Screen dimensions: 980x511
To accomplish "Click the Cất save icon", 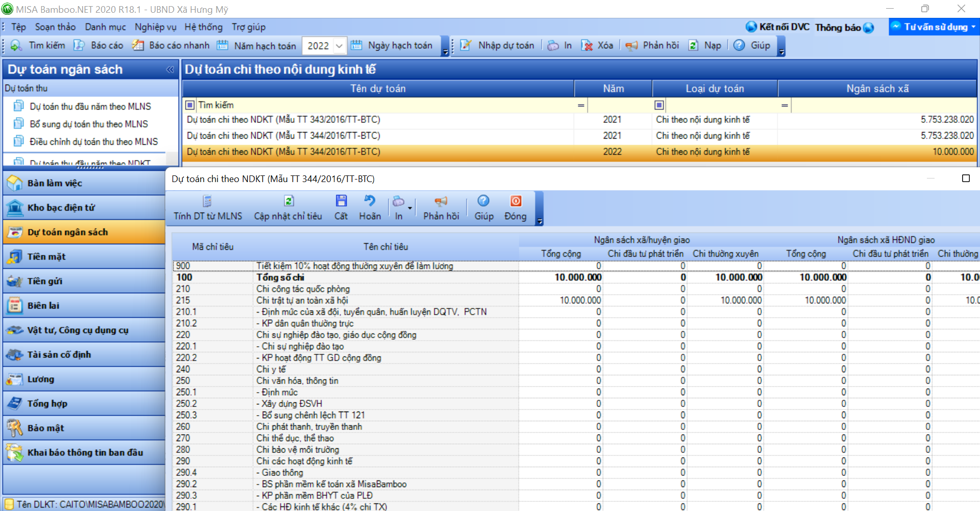I will 341,201.
